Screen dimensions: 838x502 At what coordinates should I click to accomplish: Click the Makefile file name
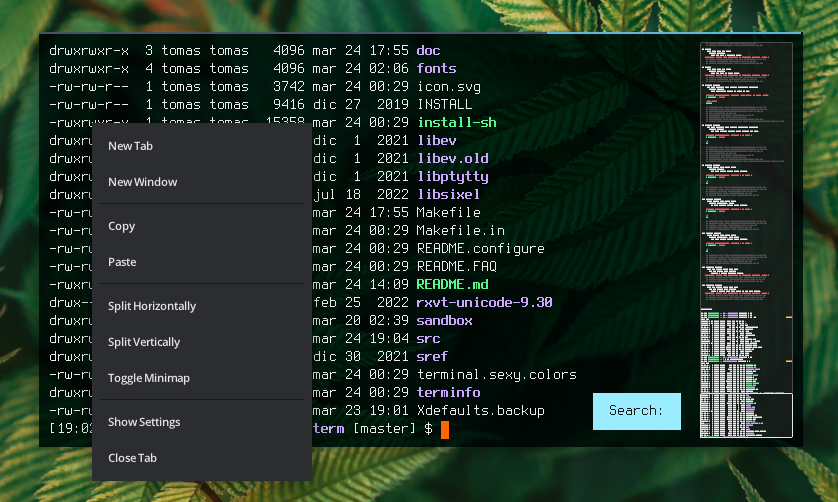click(448, 213)
